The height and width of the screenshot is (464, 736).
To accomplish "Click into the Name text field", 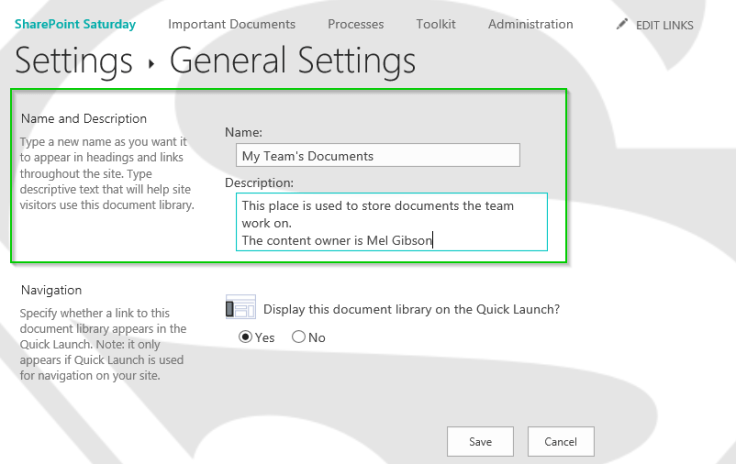I will pos(378,155).
